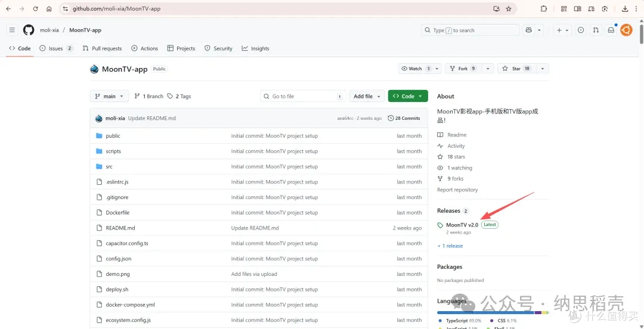Open the public folder

tap(113, 136)
